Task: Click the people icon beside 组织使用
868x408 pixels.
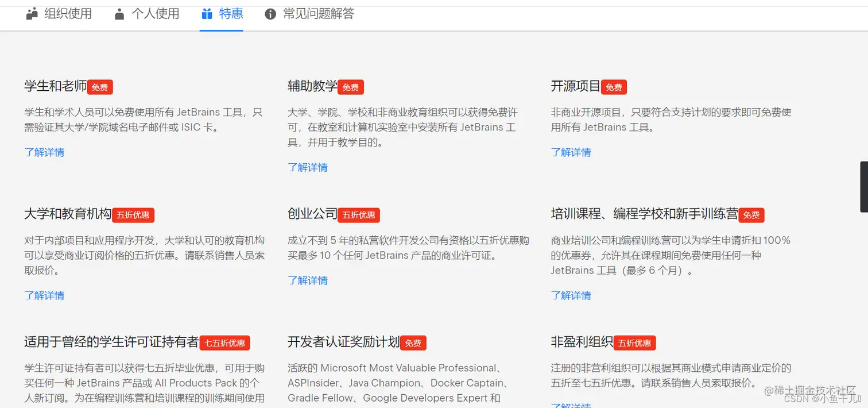Action: (31, 13)
